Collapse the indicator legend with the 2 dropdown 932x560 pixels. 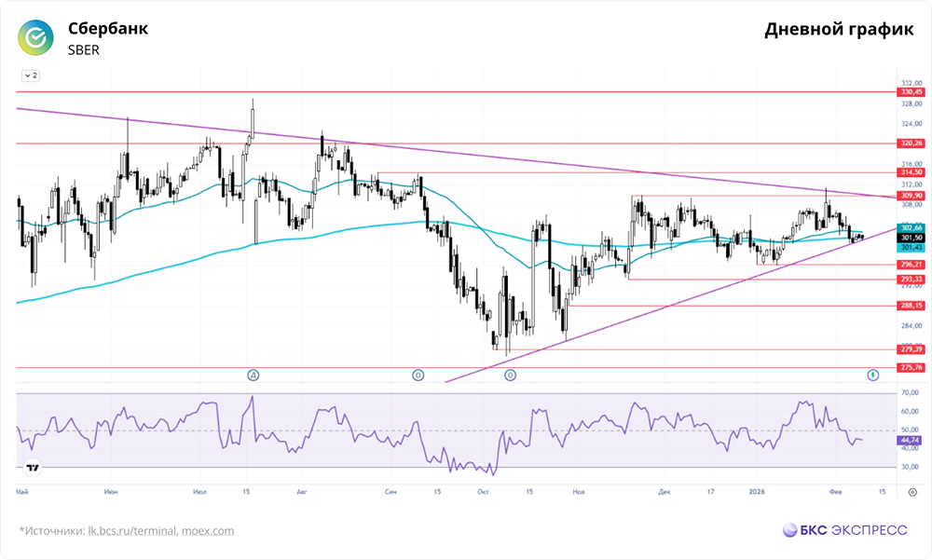31,75
